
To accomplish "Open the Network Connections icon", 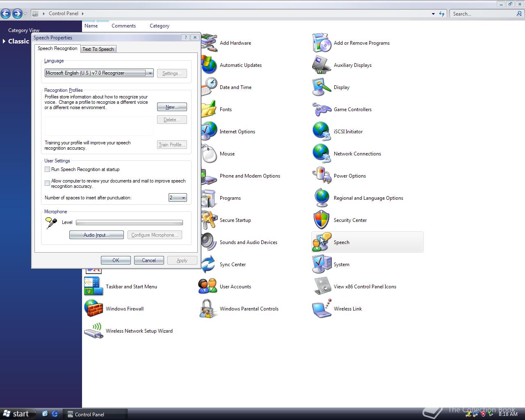I will (322, 154).
